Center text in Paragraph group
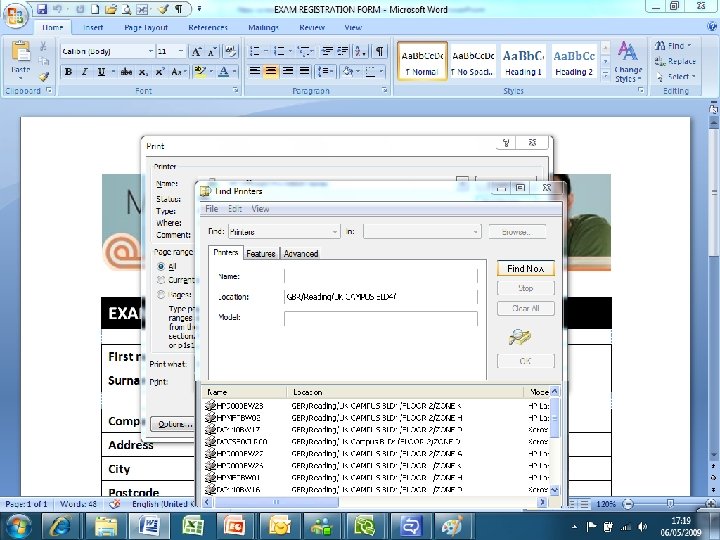The image size is (720, 540). [x=271, y=71]
